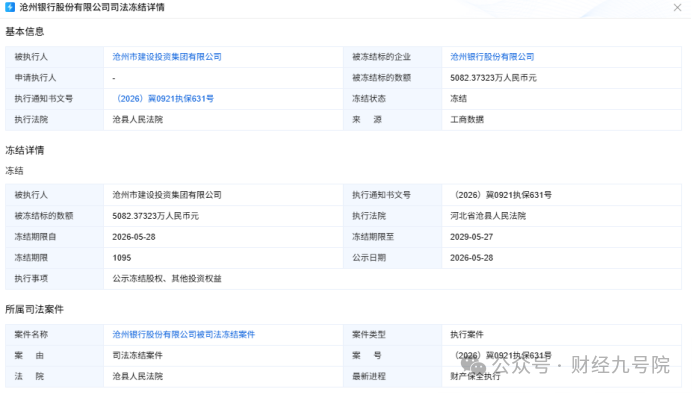Image resolution: width=692 pixels, height=393 pixels.
Task: Select the 冻结期限至 date 2029-05-27
Action: (471, 237)
